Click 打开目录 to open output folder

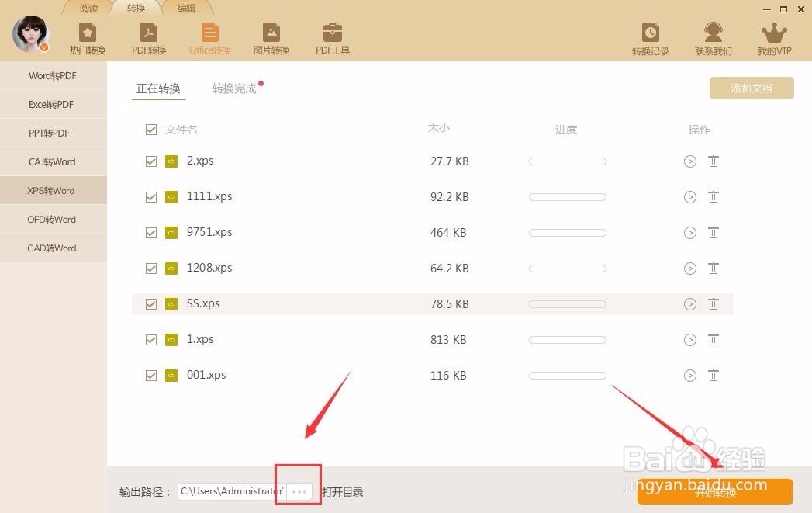click(342, 491)
